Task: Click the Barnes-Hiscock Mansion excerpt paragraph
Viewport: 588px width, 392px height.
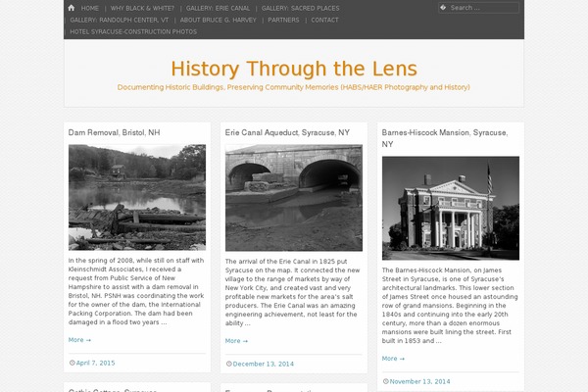Action: pos(450,306)
